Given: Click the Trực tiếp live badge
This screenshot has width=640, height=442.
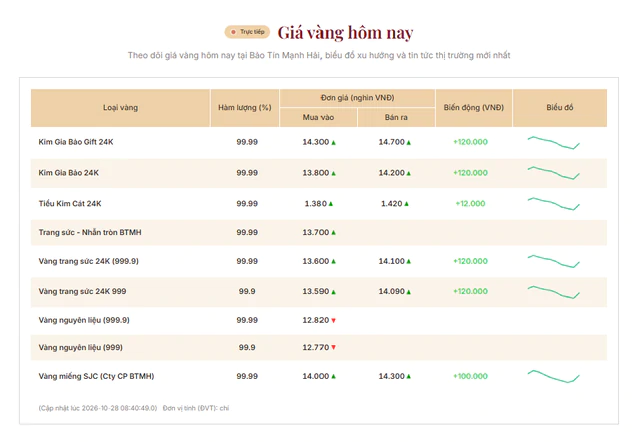Looking at the screenshot, I should [x=247, y=32].
